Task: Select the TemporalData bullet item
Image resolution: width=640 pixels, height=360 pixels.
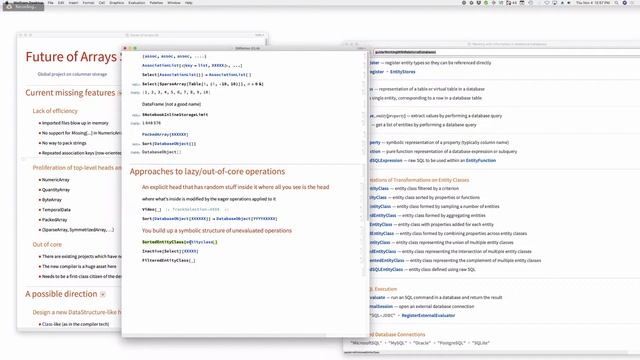Action: click(56, 210)
